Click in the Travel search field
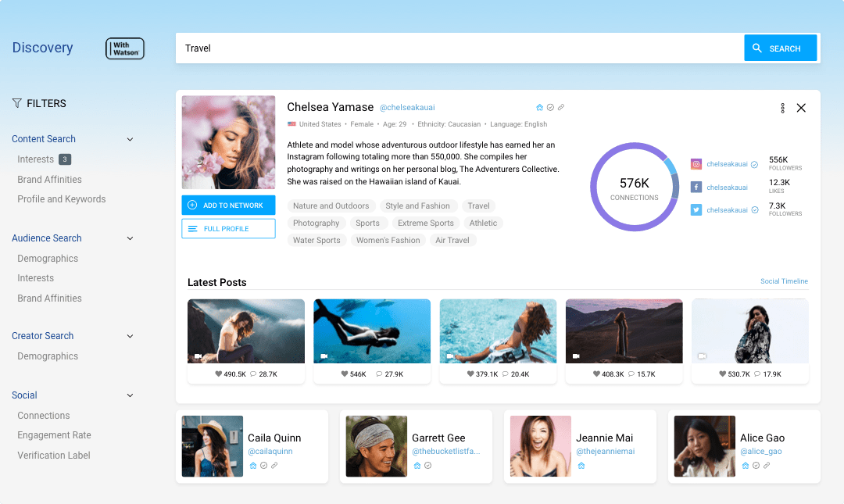The image size is (844, 504). click(x=460, y=48)
